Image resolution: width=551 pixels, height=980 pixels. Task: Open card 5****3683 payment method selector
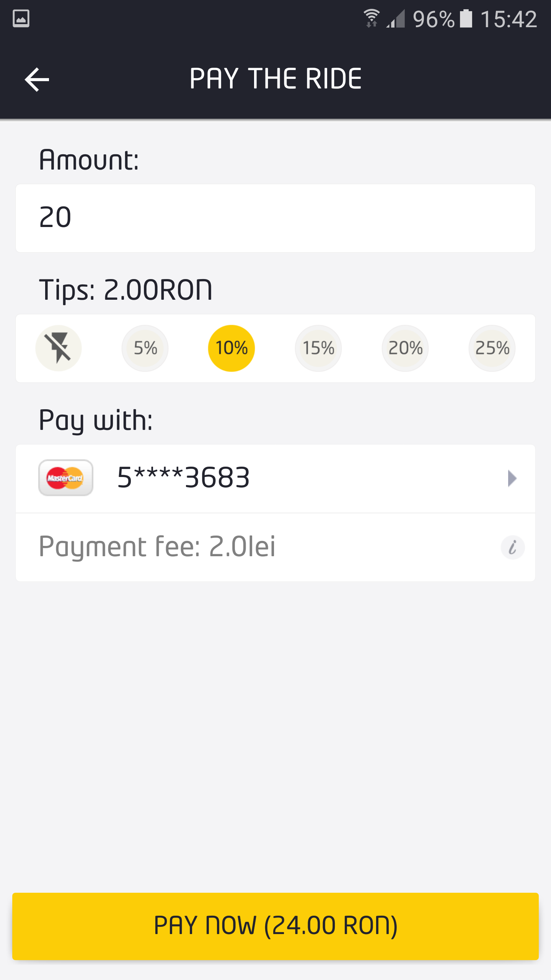click(275, 478)
